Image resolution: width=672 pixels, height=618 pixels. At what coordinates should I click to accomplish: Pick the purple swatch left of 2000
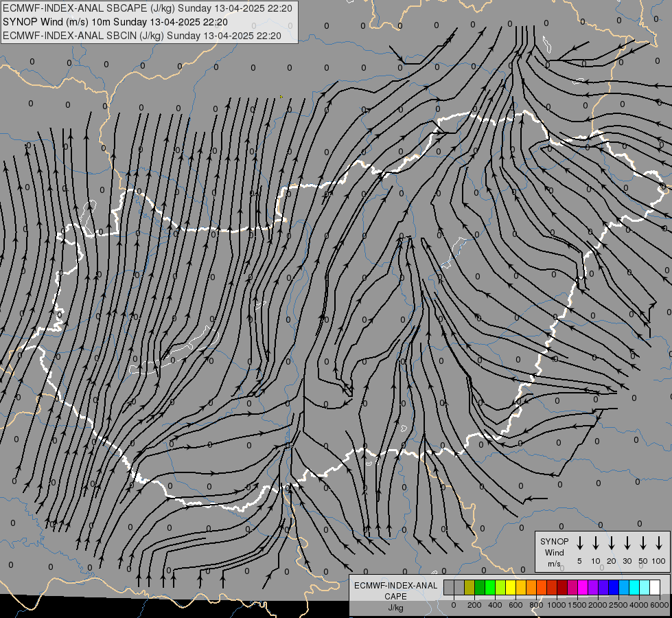593,587
